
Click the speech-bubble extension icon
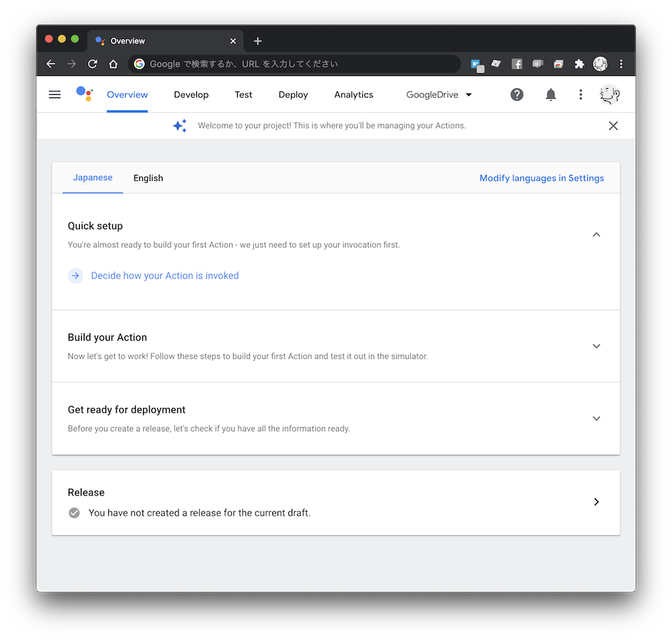point(538,64)
